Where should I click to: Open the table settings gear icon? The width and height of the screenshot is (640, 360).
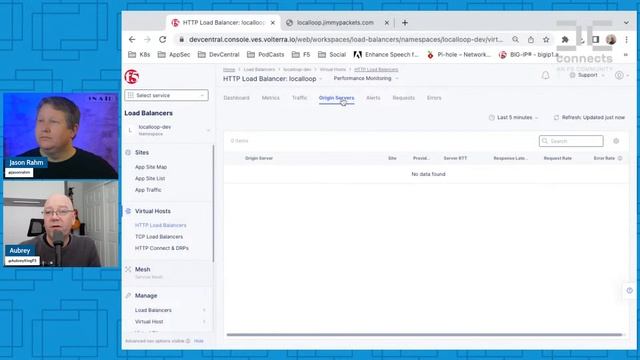tap(616, 141)
